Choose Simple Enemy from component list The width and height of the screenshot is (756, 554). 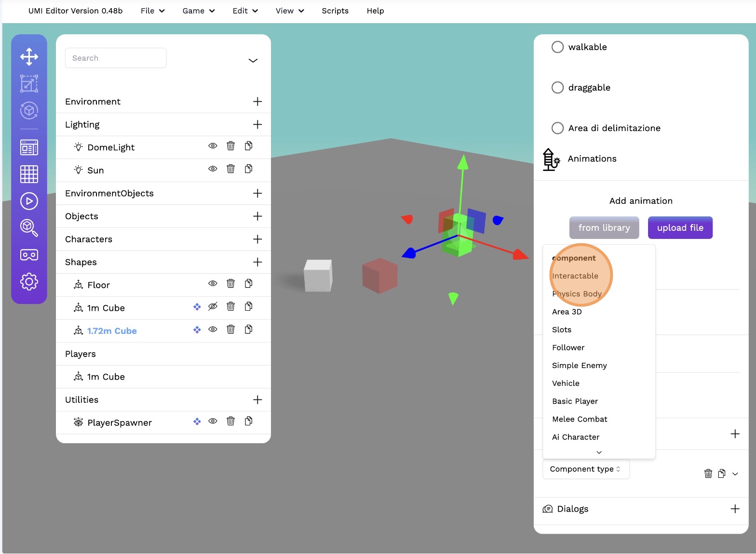coord(579,365)
